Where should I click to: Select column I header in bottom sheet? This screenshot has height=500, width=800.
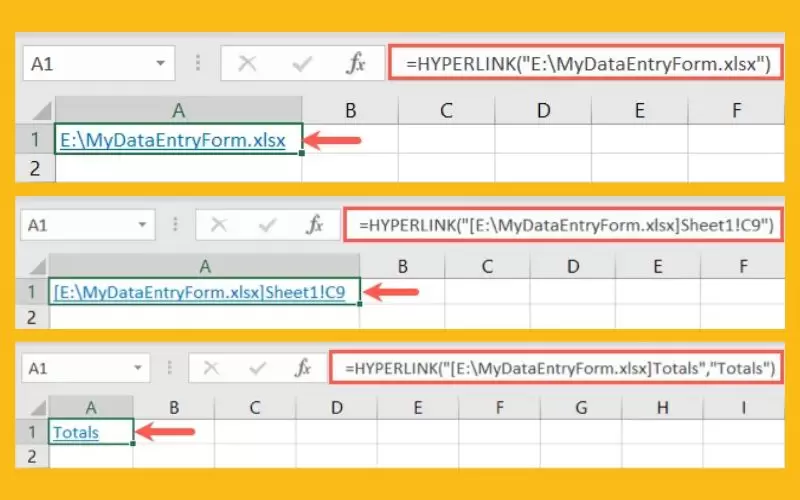744,407
